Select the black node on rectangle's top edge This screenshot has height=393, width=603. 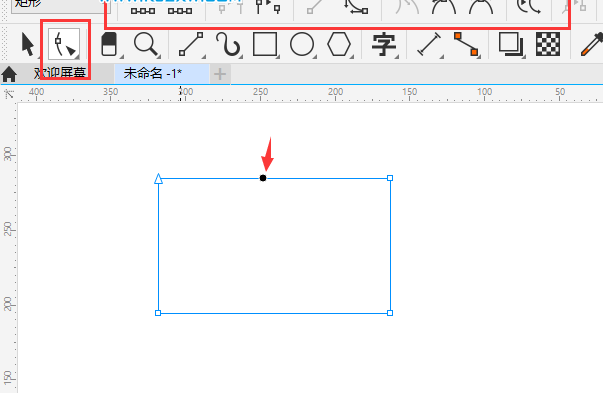tap(263, 178)
